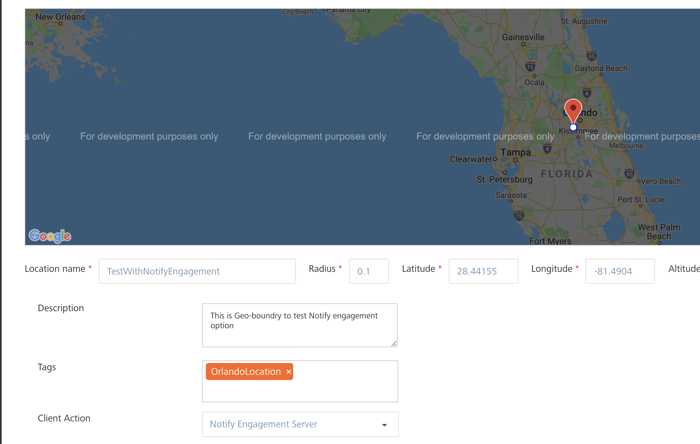This screenshot has height=444, width=700.
Task: Click the Longitude input field
Action: pyautogui.click(x=619, y=271)
